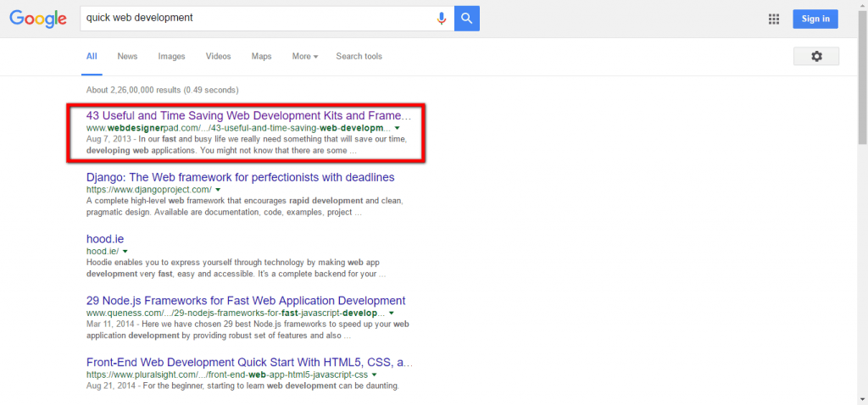This screenshot has width=868, height=405.
Task: Click the Aug 7, 2013 snippet text
Action: [248, 144]
